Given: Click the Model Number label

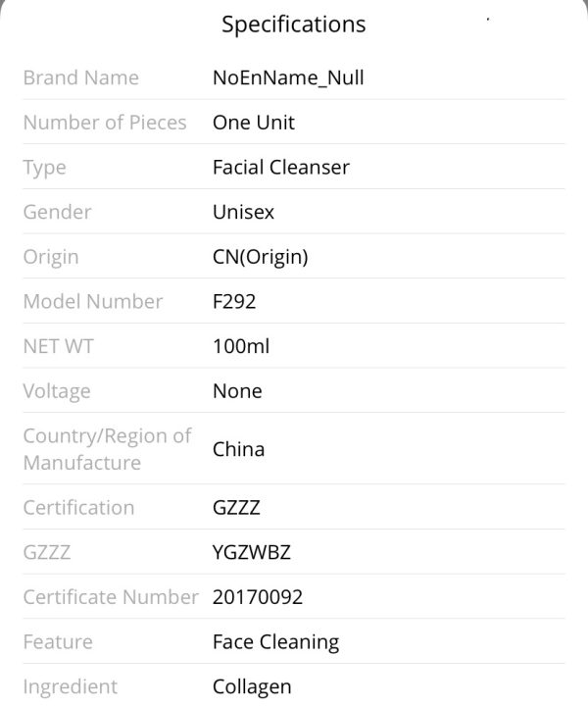Looking at the screenshot, I should pos(93,301).
